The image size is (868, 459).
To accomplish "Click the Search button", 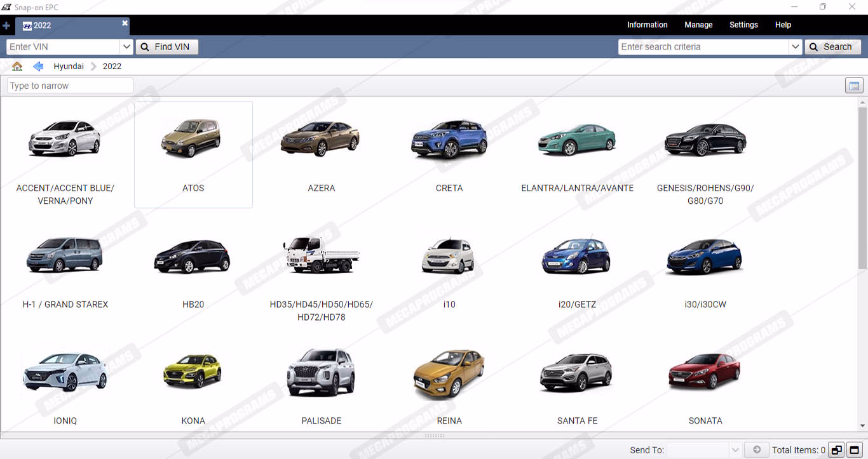I will point(832,47).
